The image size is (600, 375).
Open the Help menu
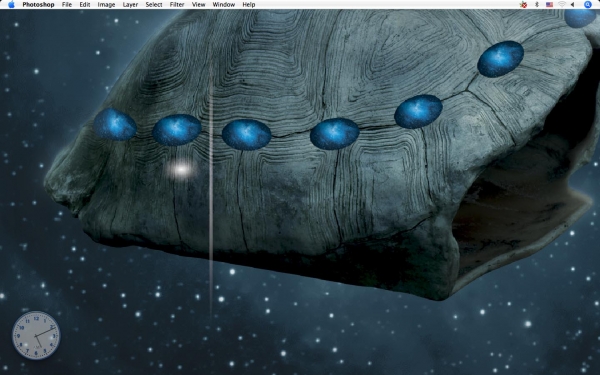249,5
